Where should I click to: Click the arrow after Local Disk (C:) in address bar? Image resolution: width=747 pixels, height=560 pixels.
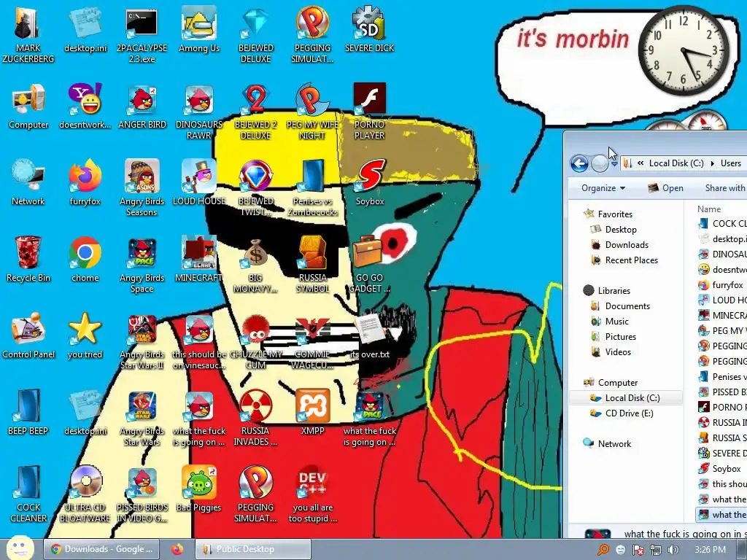[713, 163]
